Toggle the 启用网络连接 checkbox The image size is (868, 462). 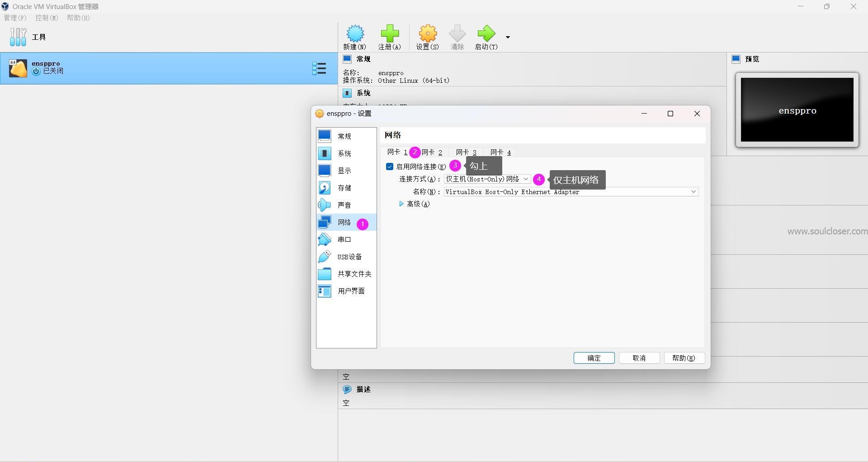(390, 167)
